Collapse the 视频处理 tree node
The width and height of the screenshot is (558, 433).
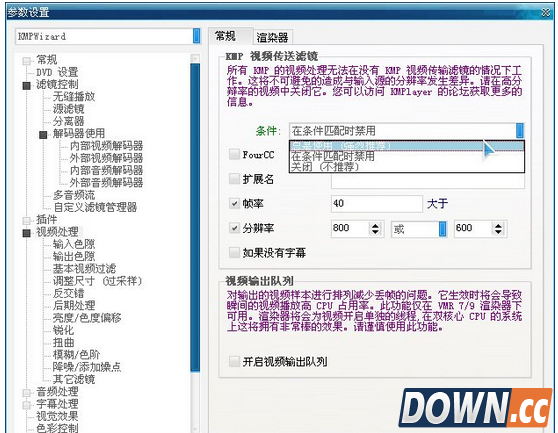(26, 233)
